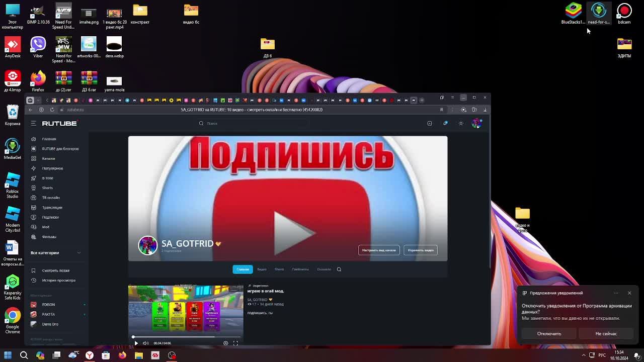Open the Google Chrome desktop shortcut
The image size is (644, 362).
tap(13, 320)
